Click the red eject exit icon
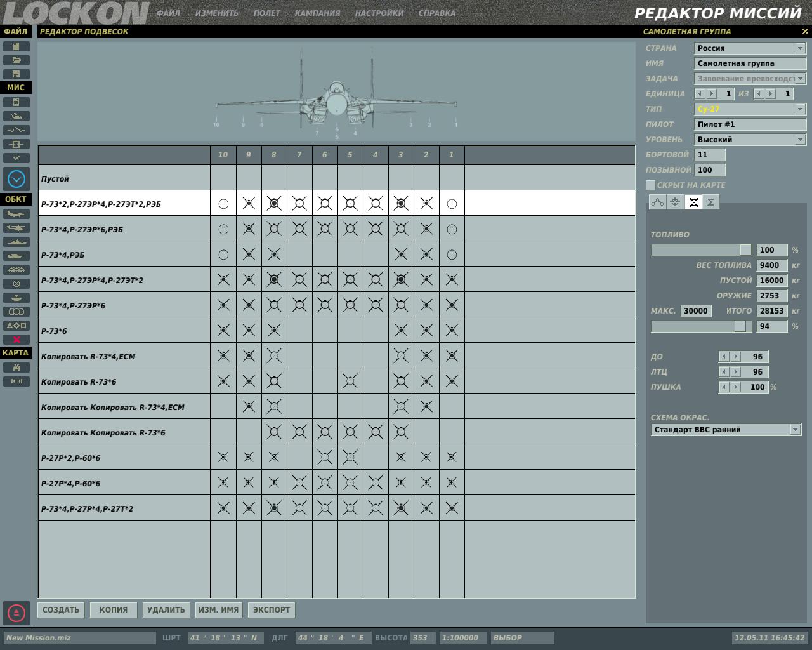 [16, 613]
